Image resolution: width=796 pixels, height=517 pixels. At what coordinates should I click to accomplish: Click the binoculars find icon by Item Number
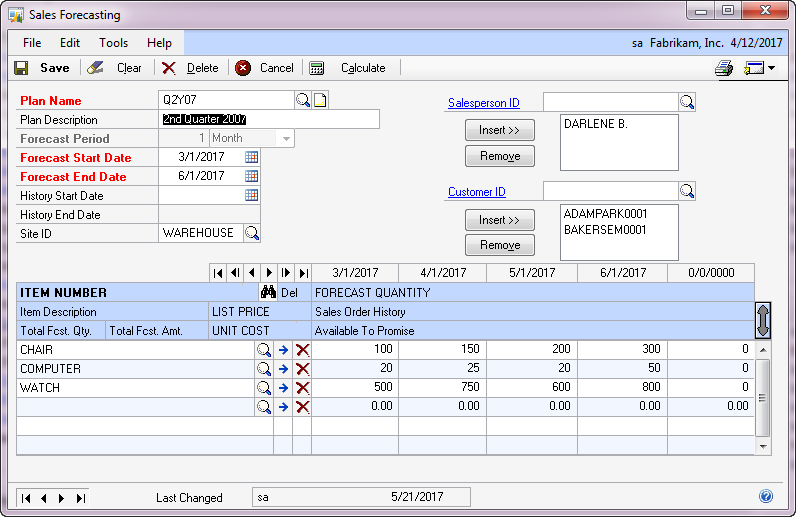click(x=268, y=293)
